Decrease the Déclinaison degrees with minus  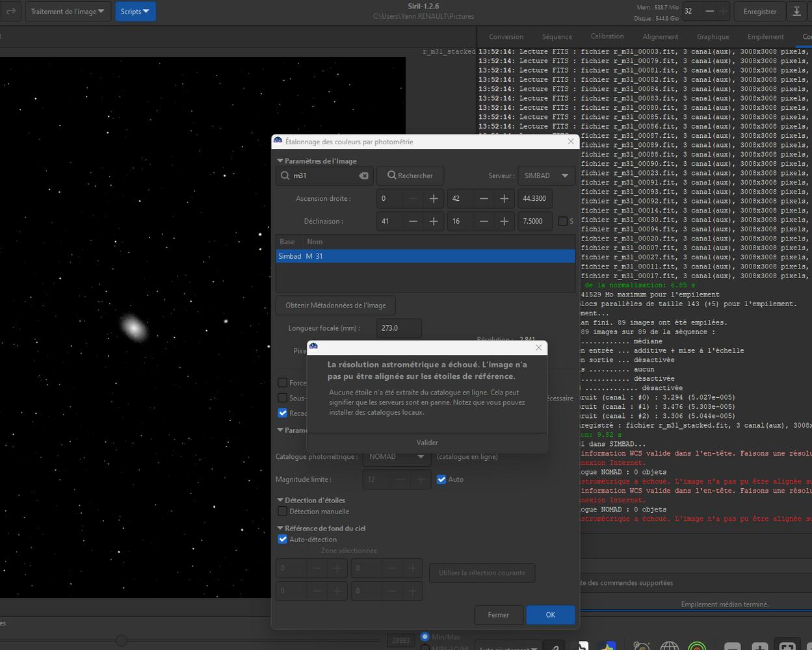[413, 221]
